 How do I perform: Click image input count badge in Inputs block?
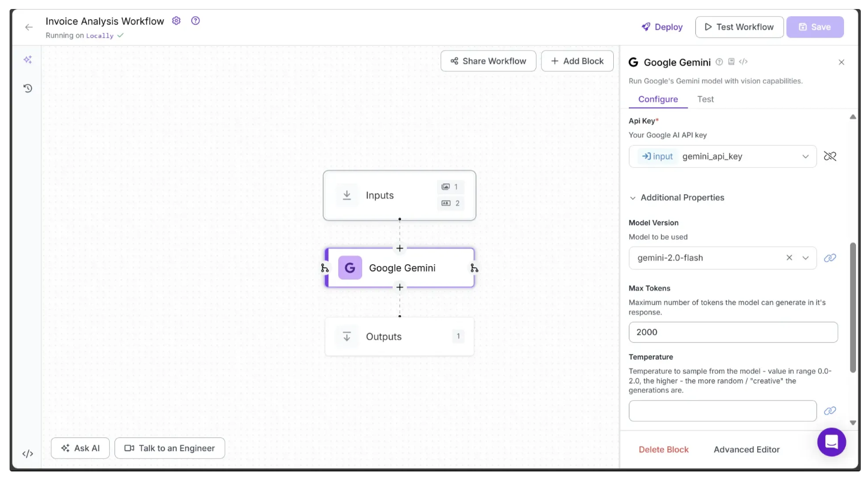tap(450, 187)
